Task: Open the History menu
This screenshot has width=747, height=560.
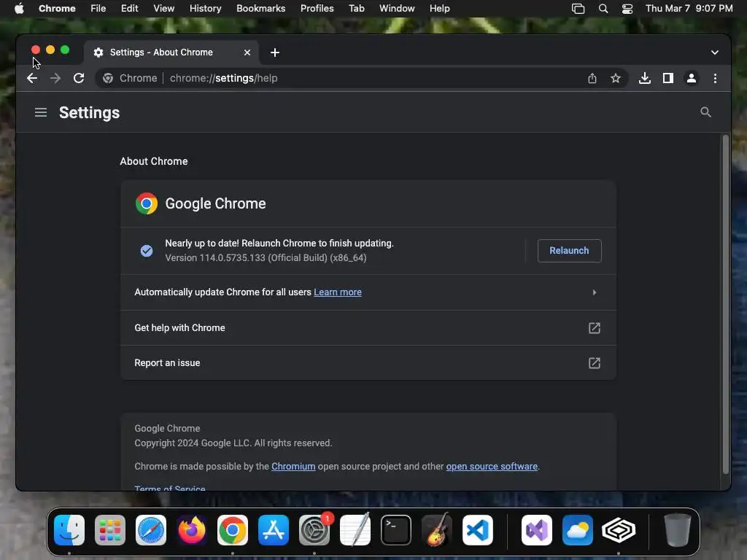Action: click(x=205, y=9)
